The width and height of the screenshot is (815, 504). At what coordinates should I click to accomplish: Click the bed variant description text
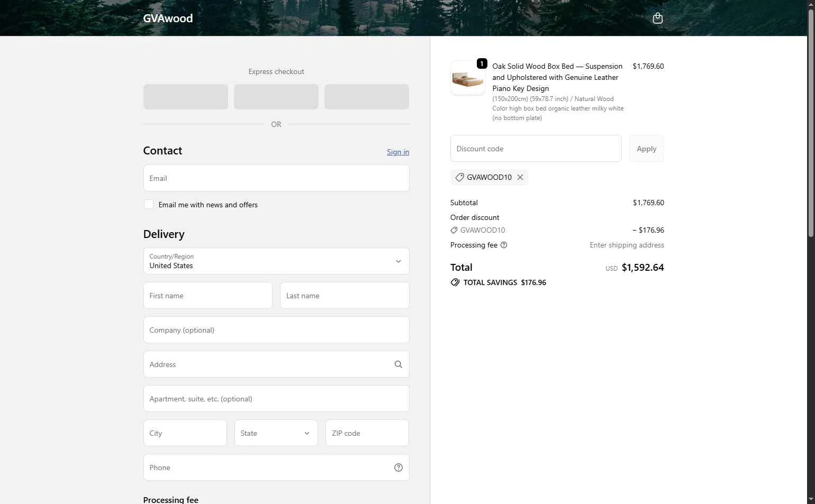tap(558, 108)
